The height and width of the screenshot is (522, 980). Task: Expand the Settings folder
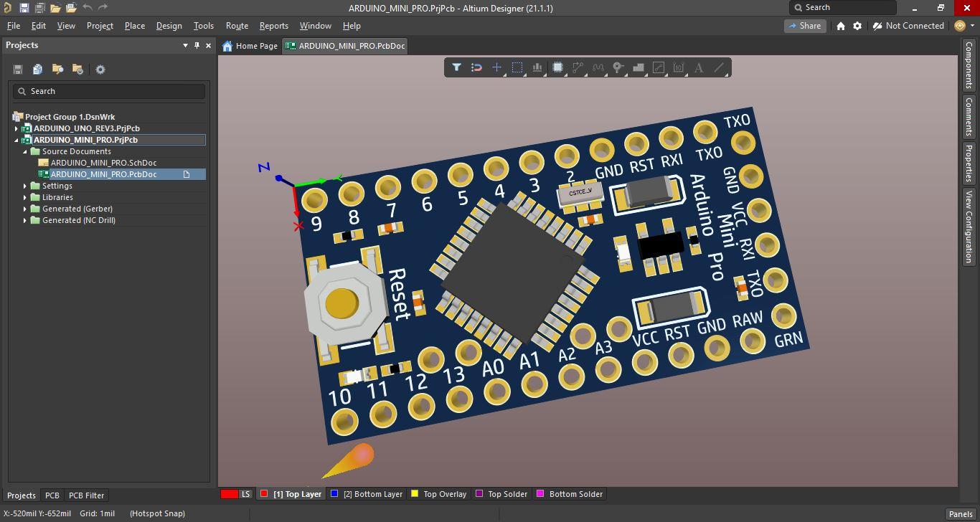point(25,186)
